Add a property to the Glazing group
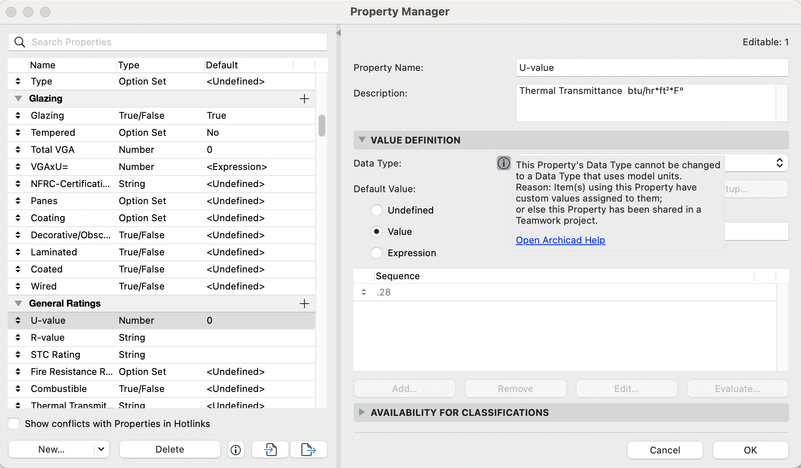801x468 pixels. point(304,99)
